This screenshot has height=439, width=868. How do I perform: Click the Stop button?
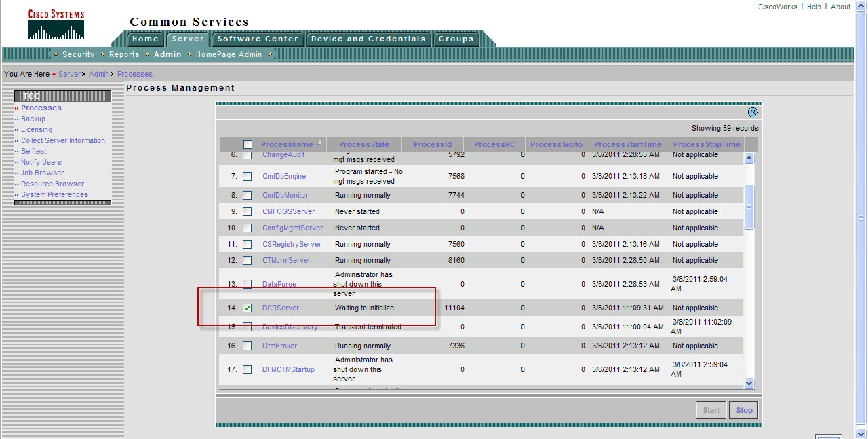[744, 410]
